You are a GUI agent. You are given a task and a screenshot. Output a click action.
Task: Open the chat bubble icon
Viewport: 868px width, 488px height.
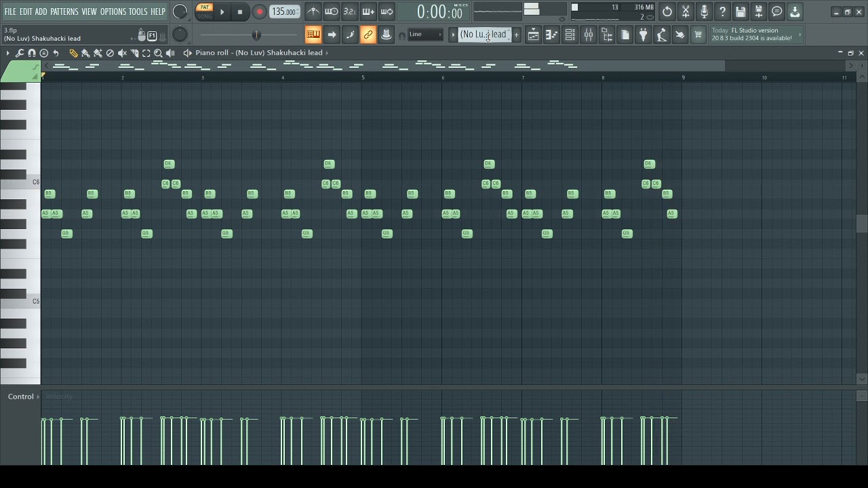[777, 12]
